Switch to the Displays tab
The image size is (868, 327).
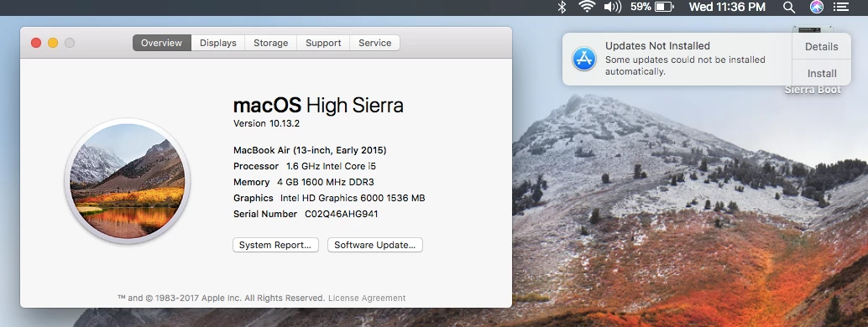point(218,43)
